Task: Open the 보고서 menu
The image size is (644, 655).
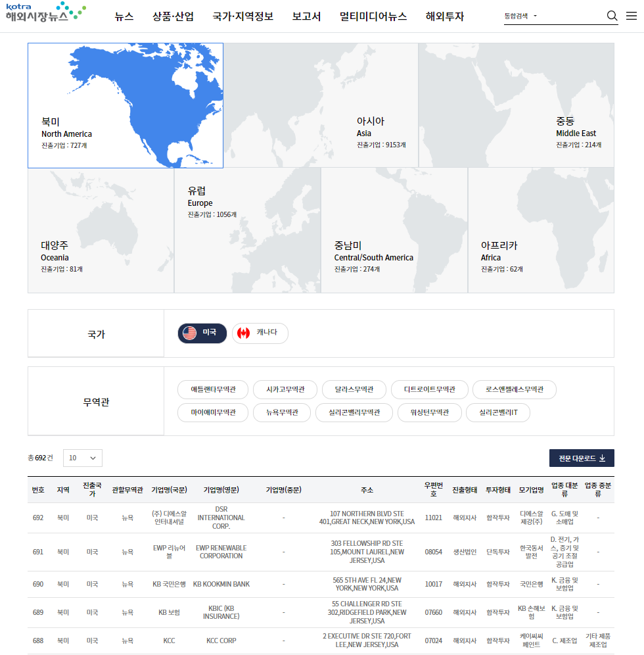Action: (306, 16)
